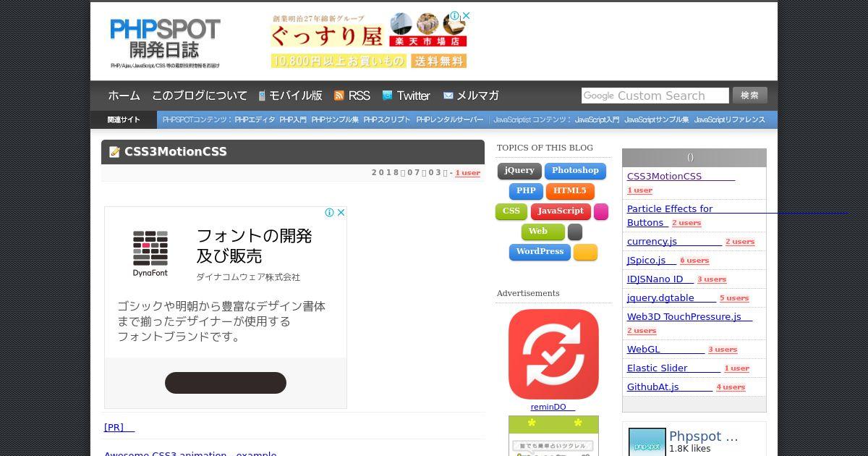Open Awesome CSS3 animation example link
Viewport: 868px width, 456px height.
[x=190, y=453]
